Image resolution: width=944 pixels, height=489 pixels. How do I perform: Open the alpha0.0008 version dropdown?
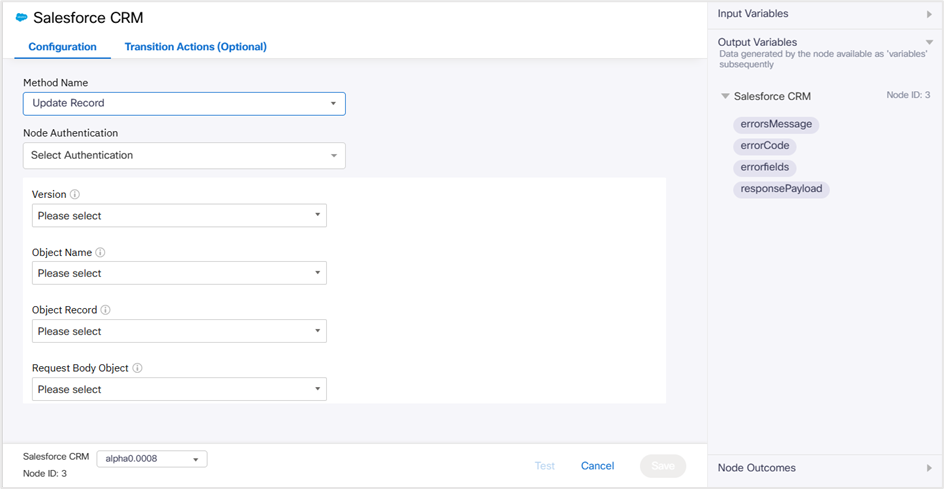[152, 459]
